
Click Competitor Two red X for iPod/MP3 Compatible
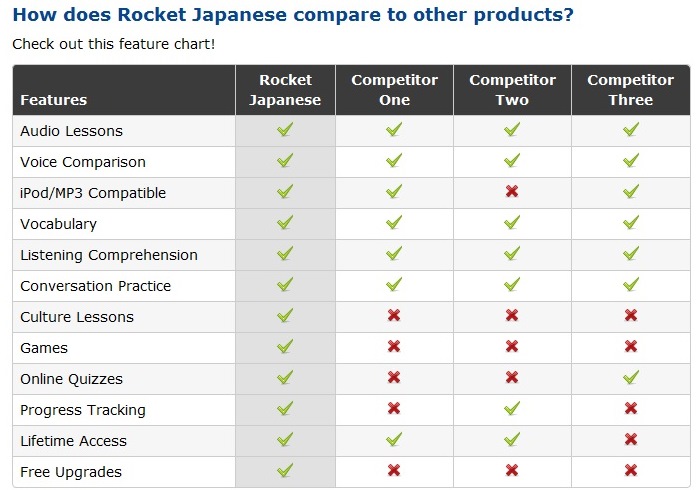(x=512, y=192)
